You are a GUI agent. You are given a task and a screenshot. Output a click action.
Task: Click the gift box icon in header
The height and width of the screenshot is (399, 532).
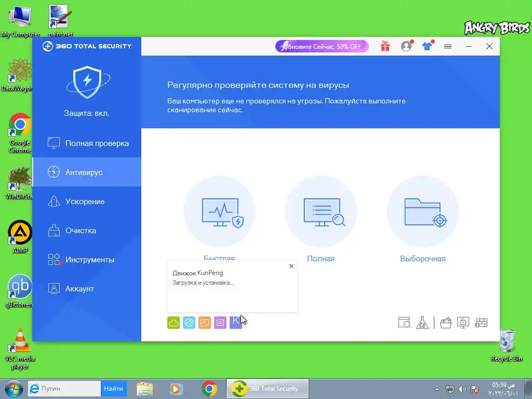point(385,46)
